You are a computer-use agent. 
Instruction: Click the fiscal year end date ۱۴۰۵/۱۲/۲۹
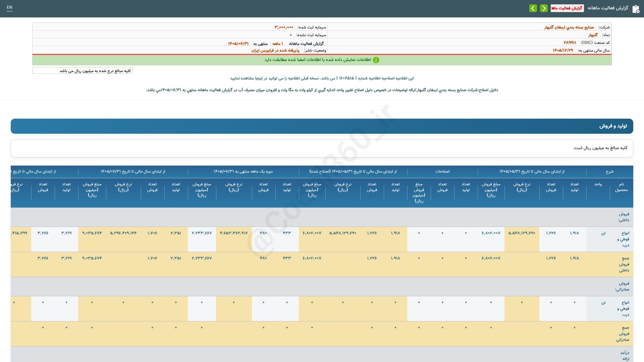[x=563, y=50]
